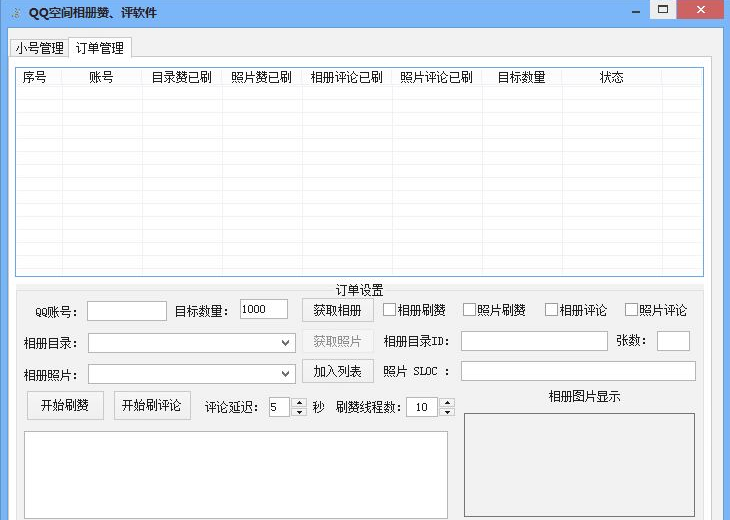Click the 评论延迟 value field
Screen dimensions: 730x520
(279, 407)
